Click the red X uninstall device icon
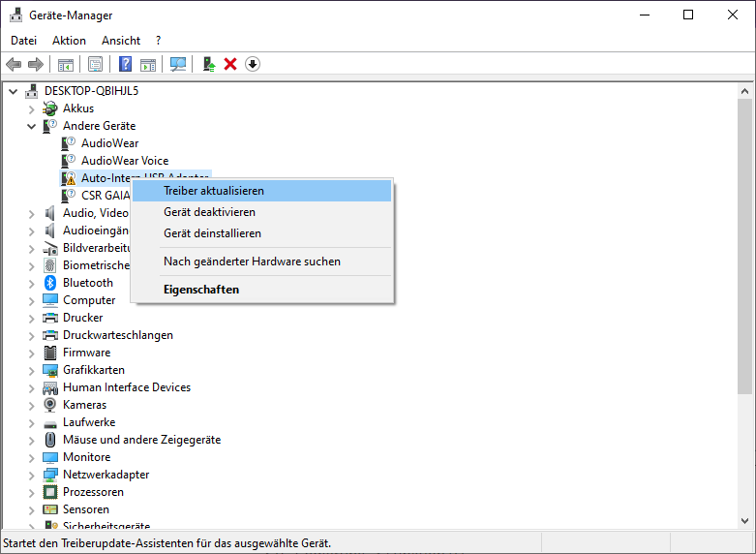The image size is (756, 554). coord(230,64)
